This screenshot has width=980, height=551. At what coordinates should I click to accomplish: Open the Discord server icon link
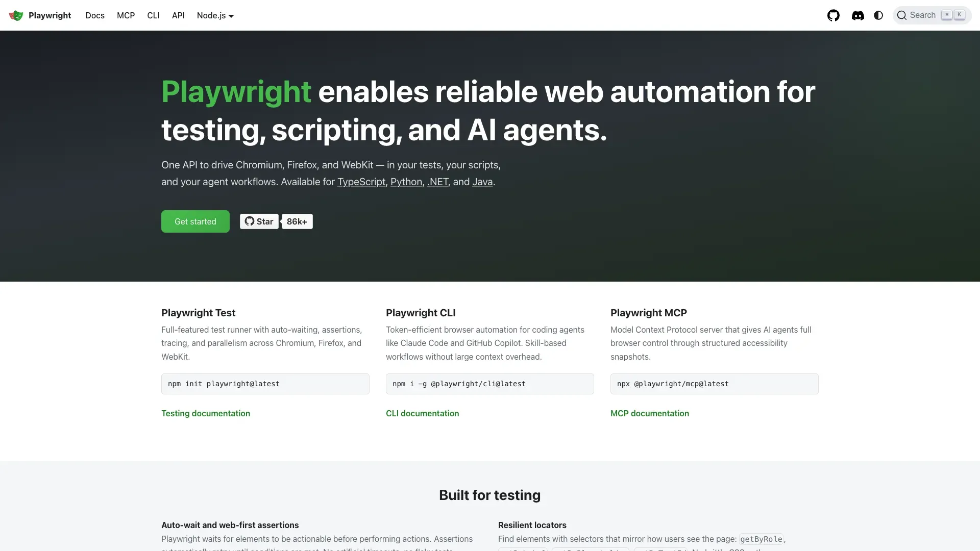point(857,15)
